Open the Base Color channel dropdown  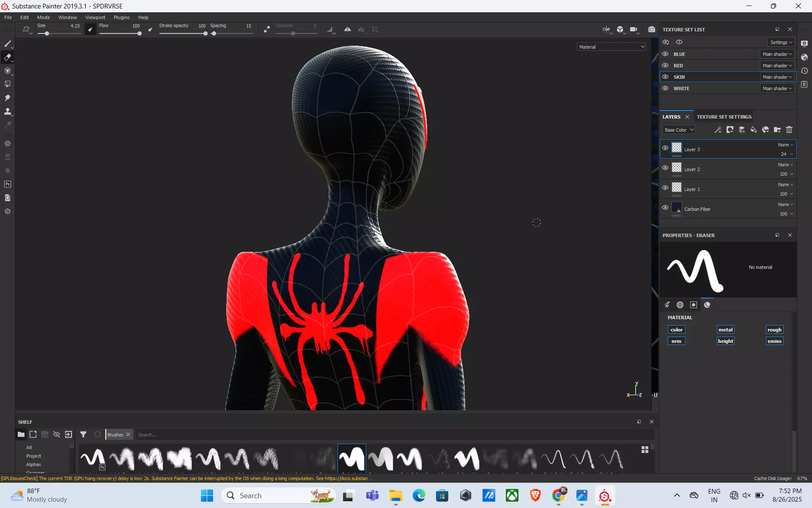point(678,130)
